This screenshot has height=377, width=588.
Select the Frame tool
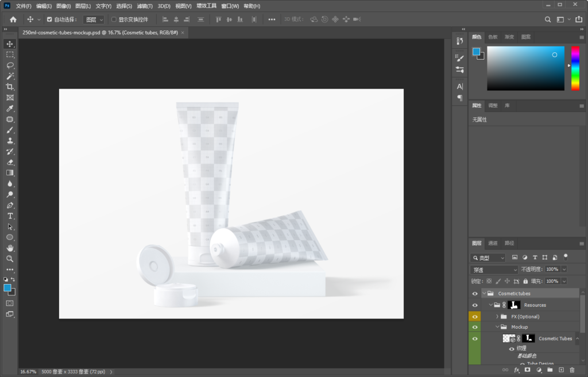coord(10,98)
